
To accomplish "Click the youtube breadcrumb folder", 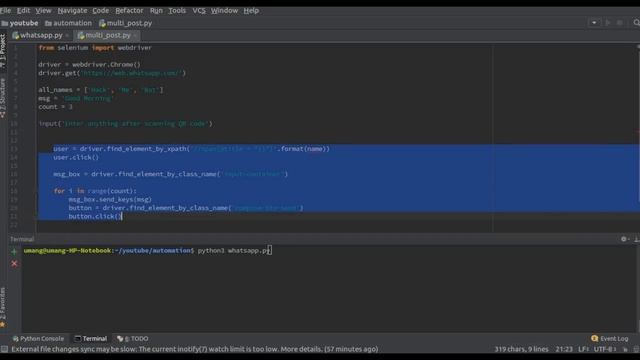I will point(20,23).
